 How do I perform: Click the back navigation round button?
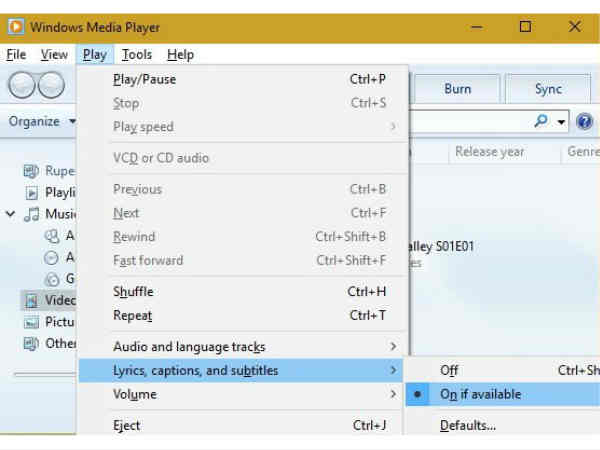[22, 85]
